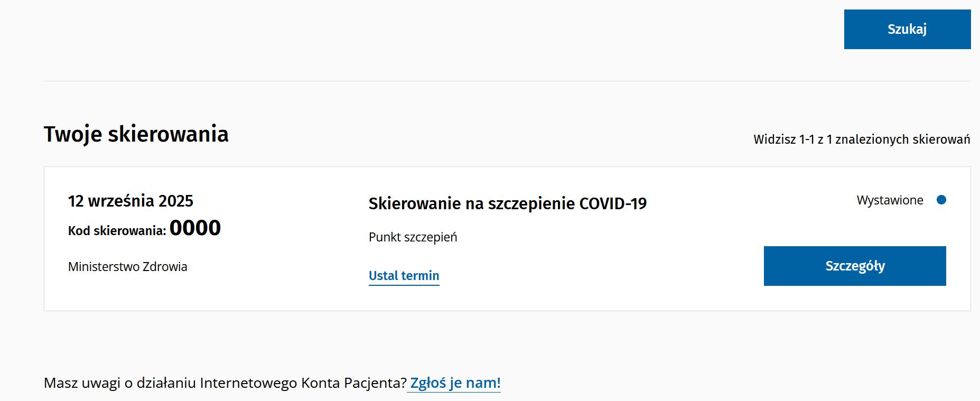Click the blue Wystawione status dot
980x401 pixels.
click(x=941, y=200)
